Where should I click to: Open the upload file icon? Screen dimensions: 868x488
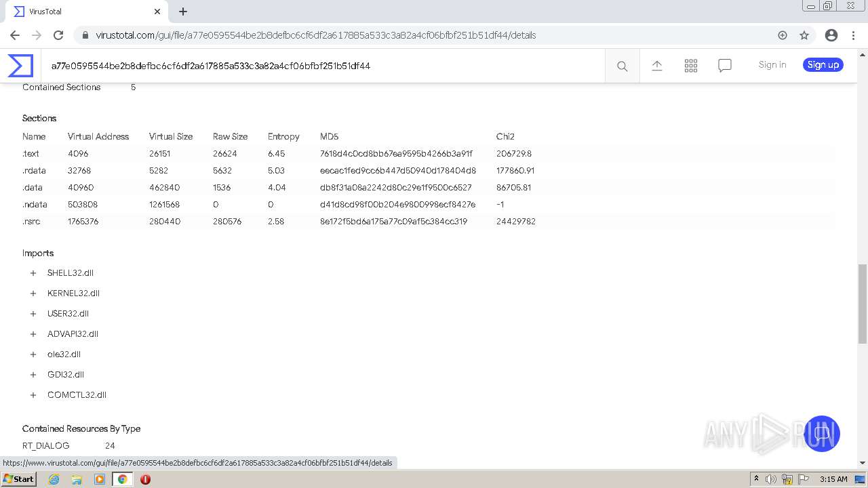[x=657, y=66]
